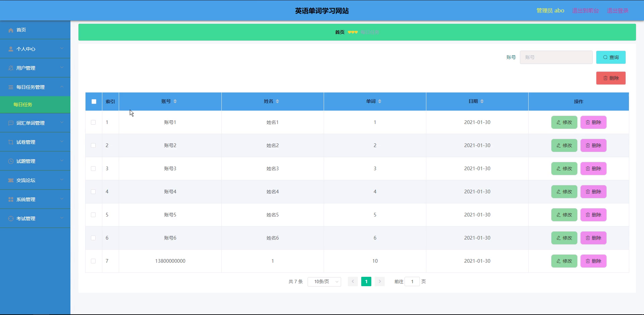Select page 1 in pagination

pos(366,281)
